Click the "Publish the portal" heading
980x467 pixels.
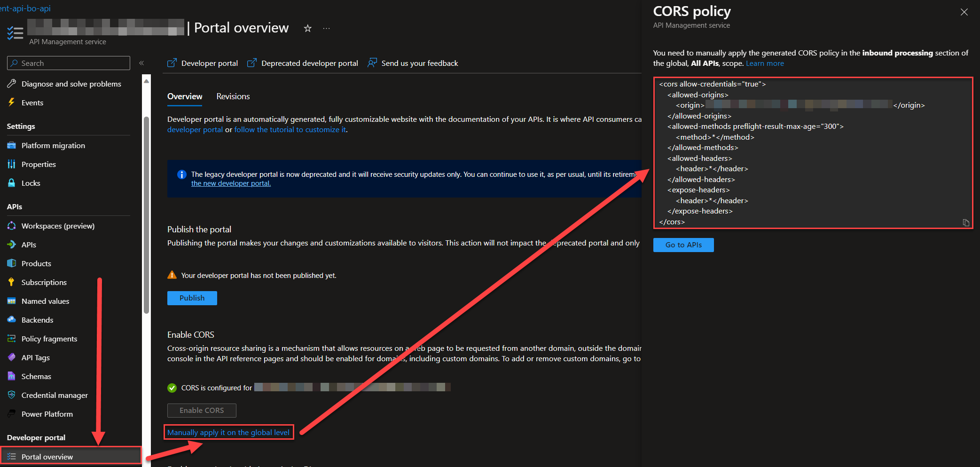(x=199, y=230)
